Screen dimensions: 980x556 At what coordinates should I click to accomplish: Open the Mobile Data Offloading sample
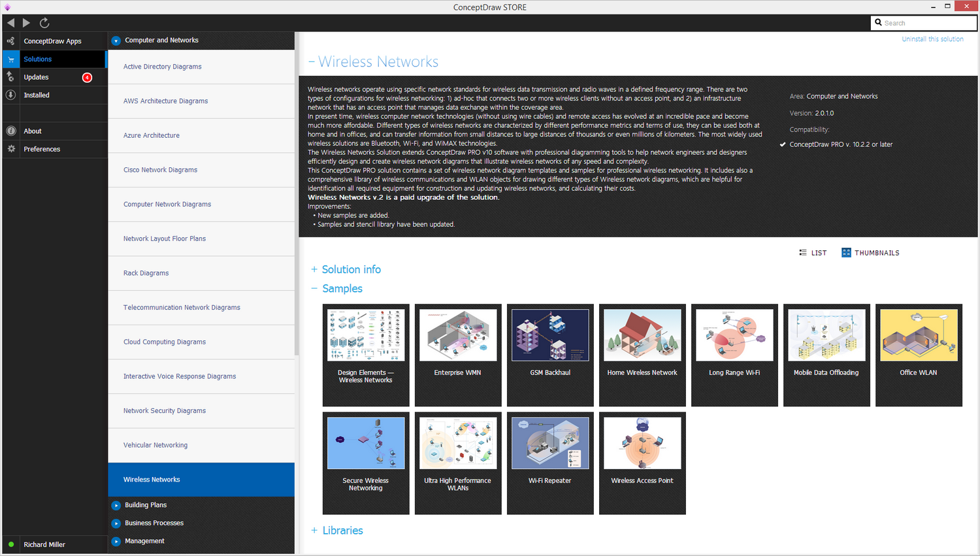826,355
